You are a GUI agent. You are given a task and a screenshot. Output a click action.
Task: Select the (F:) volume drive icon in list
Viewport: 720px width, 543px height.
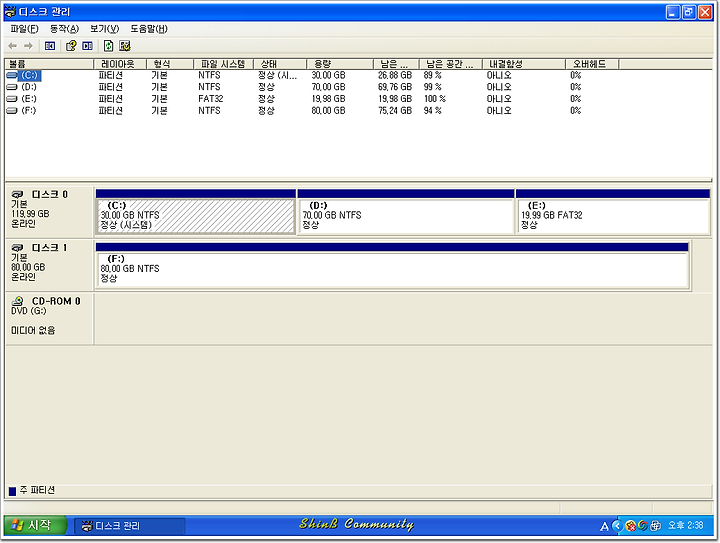[12, 111]
